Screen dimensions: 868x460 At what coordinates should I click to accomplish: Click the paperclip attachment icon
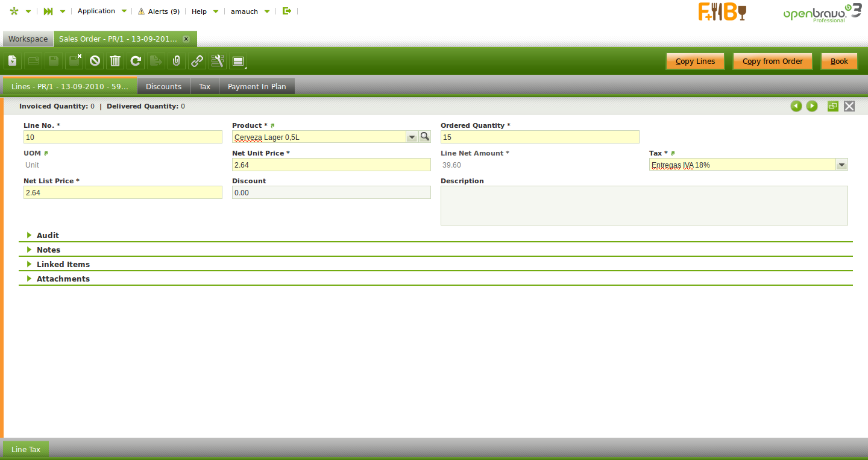click(177, 61)
